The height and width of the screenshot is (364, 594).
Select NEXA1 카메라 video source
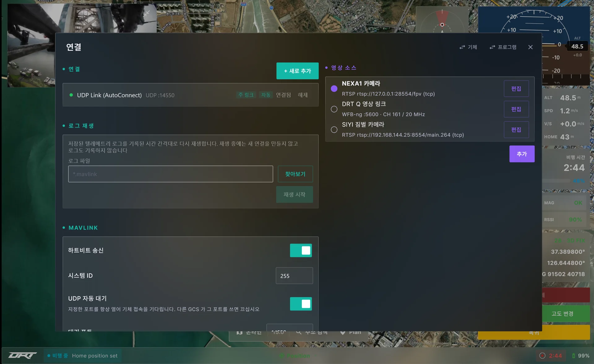[x=334, y=89]
